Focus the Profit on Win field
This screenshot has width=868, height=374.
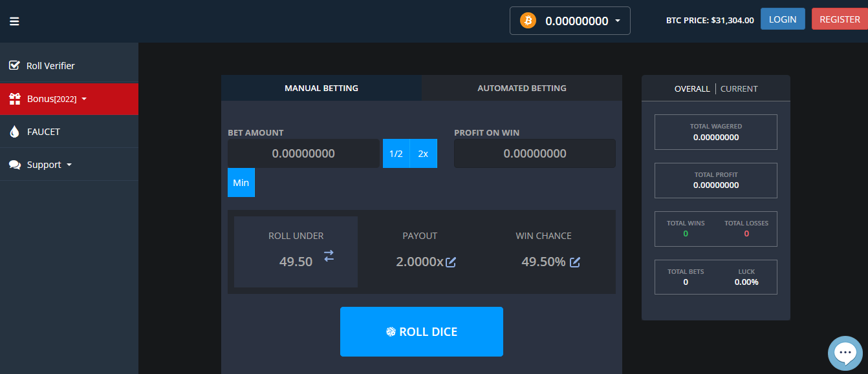click(535, 154)
